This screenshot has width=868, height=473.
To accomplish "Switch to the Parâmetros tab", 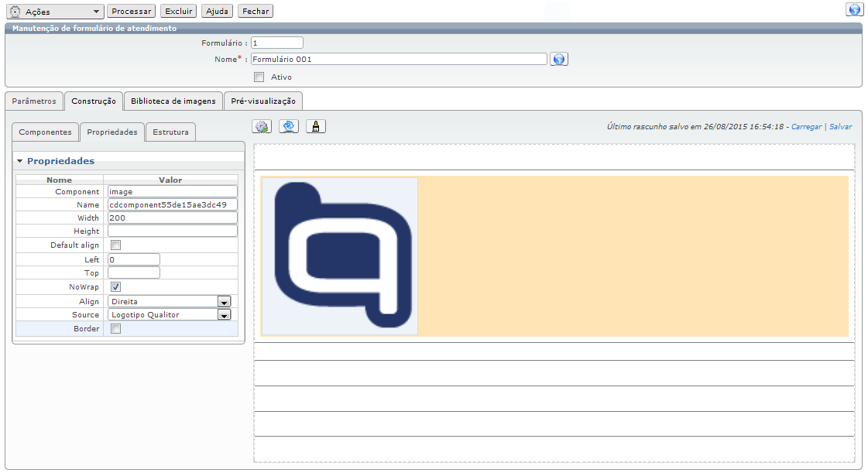I will pos(34,101).
